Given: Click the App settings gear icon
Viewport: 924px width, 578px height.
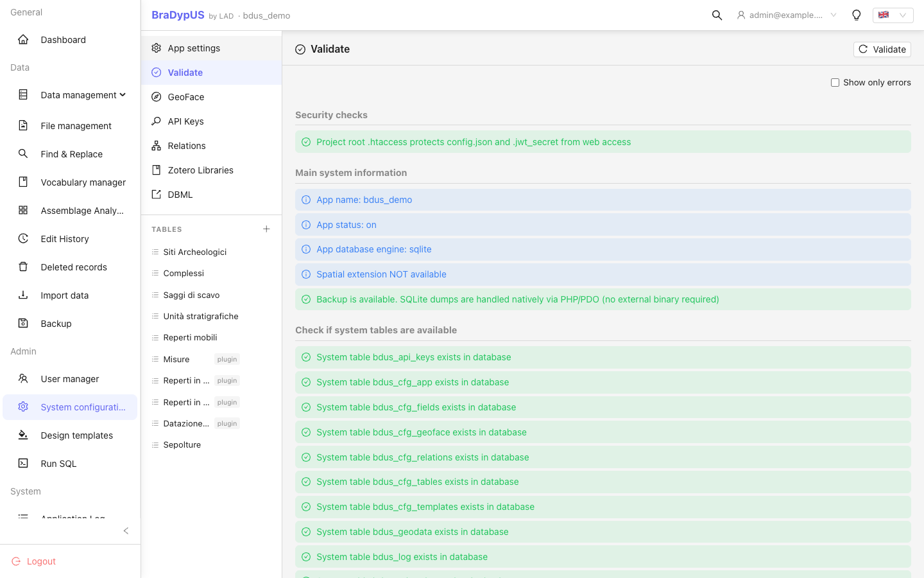Looking at the screenshot, I should pos(157,48).
